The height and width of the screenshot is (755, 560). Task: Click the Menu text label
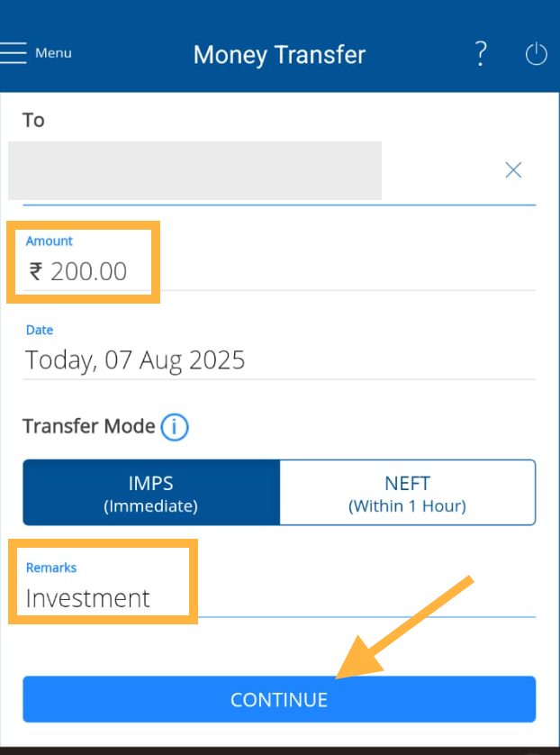pyautogui.click(x=53, y=53)
